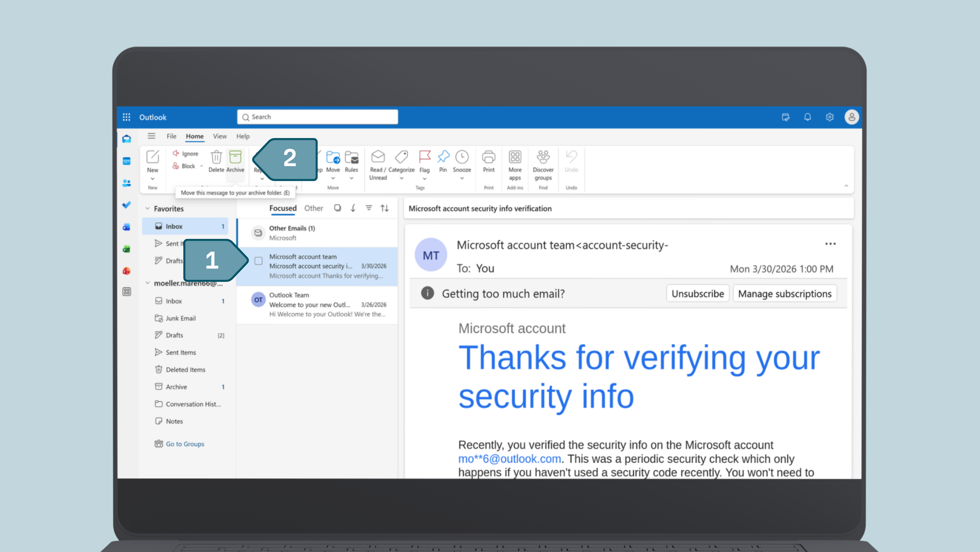The width and height of the screenshot is (980, 552).
Task: Open the Rules dropdown chevron
Action: [x=352, y=178]
